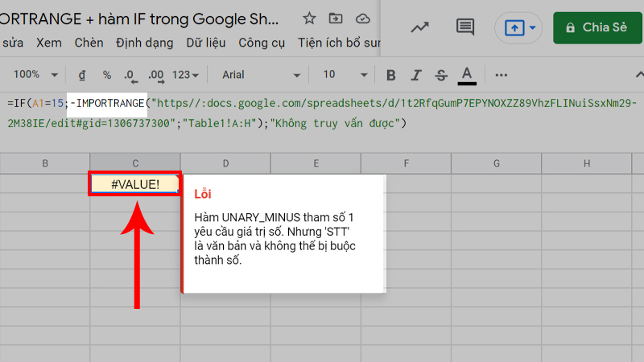Screen dimensions: 644x362
Task: Decrease decimal places
Action: point(131,76)
